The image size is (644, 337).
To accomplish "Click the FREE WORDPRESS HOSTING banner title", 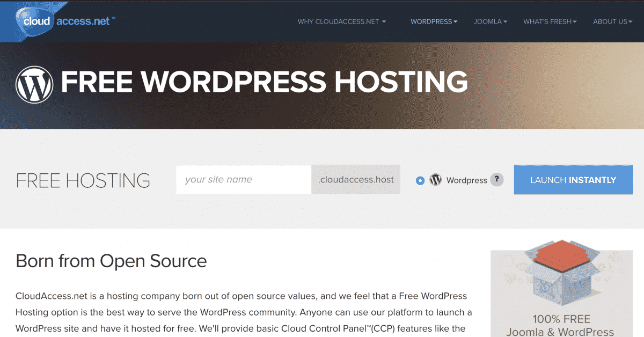I will pos(265,82).
